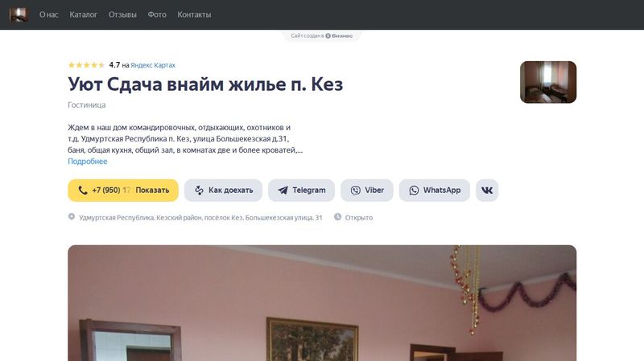Image resolution: width=644 pixels, height=361 pixels.
Task: Click the large pink room photo
Action: click(x=322, y=303)
